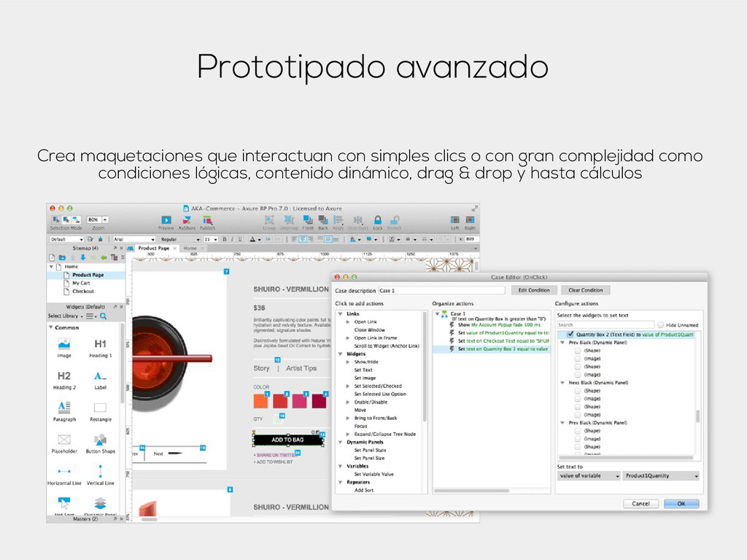Screen dimensions: 747x560
Task: Click the Publish toolbar icon
Action: pos(207,220)
